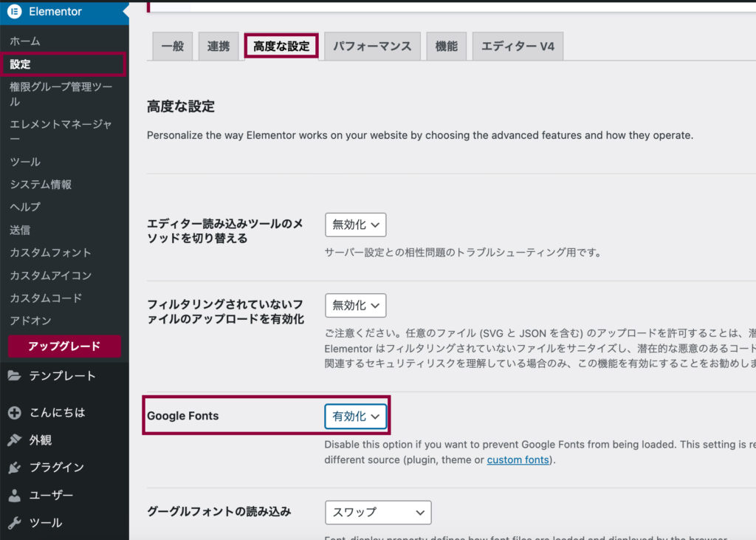
Task: Open the エディター V4 tab
Action: 518,47
